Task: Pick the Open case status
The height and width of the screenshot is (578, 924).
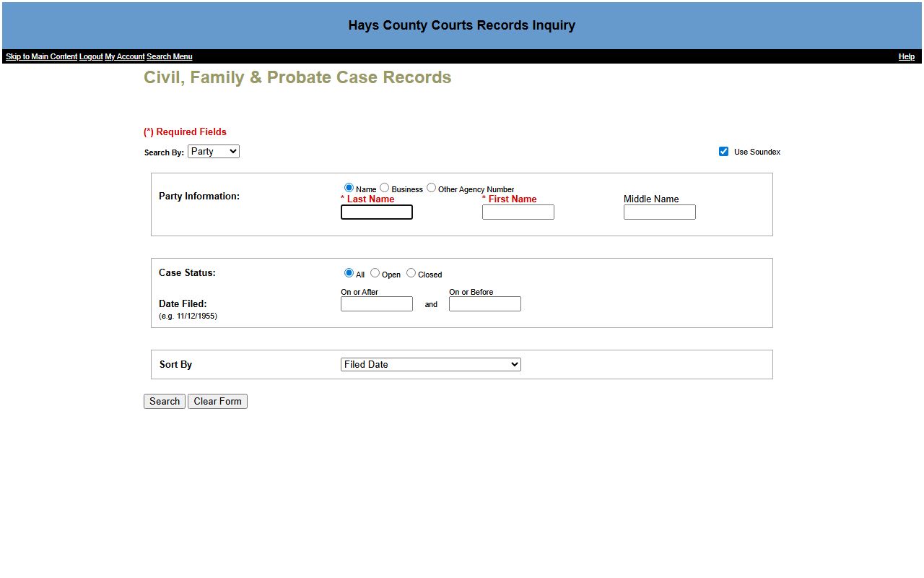Action: pos(375,273)
